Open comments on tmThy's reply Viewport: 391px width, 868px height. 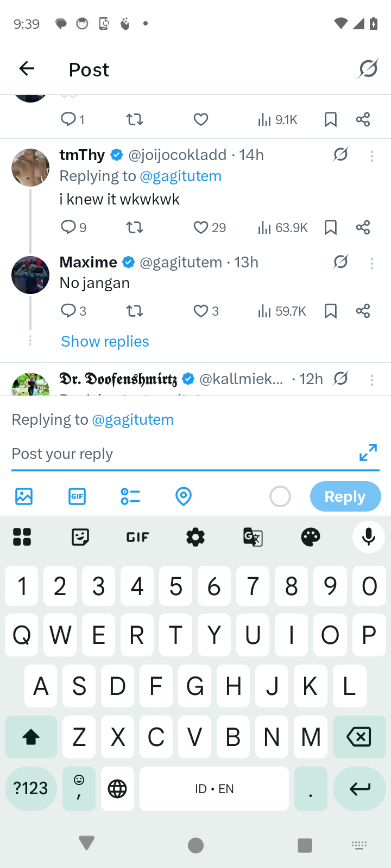[68, 227]
